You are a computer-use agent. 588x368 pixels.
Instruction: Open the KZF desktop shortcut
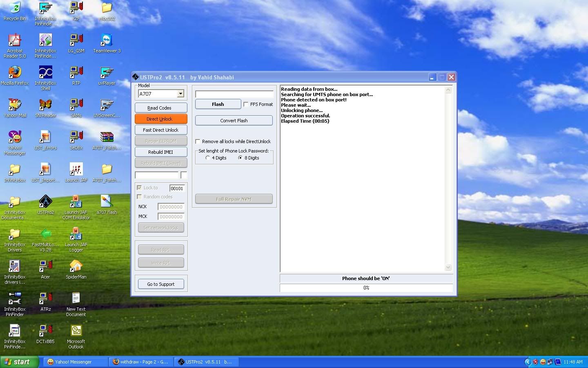(76, 11)
